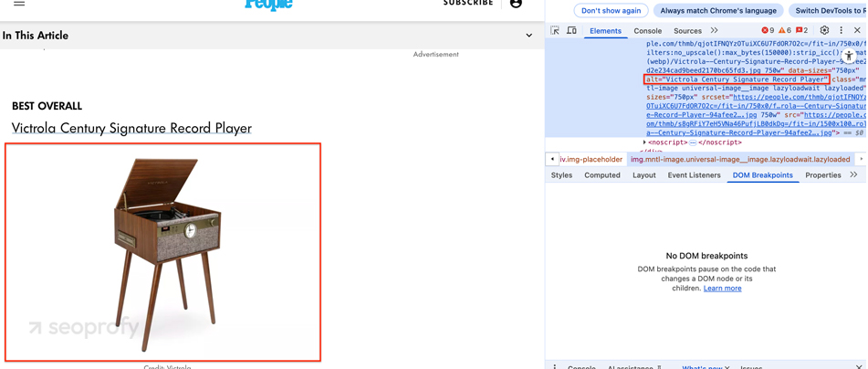Click the No DOM breakpoints message

click(706, 256)
